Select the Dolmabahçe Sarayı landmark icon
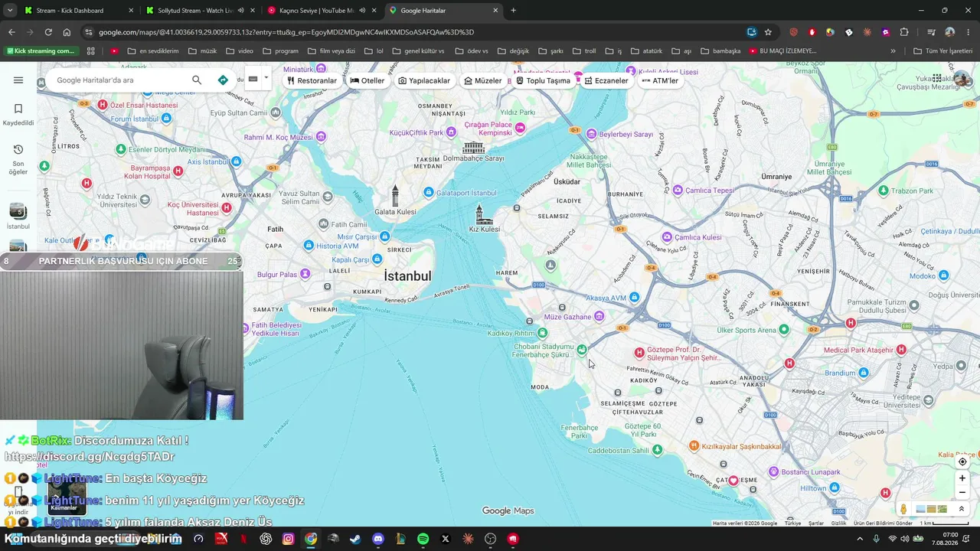 (x=474, y=147)
